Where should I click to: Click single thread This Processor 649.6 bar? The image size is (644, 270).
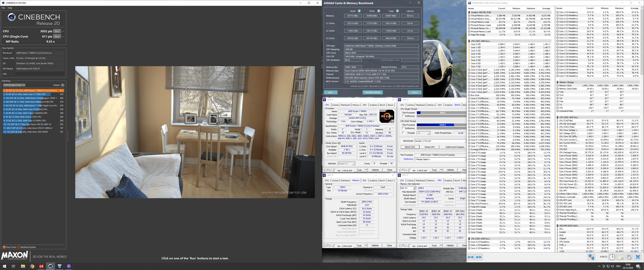pos(441,113)
